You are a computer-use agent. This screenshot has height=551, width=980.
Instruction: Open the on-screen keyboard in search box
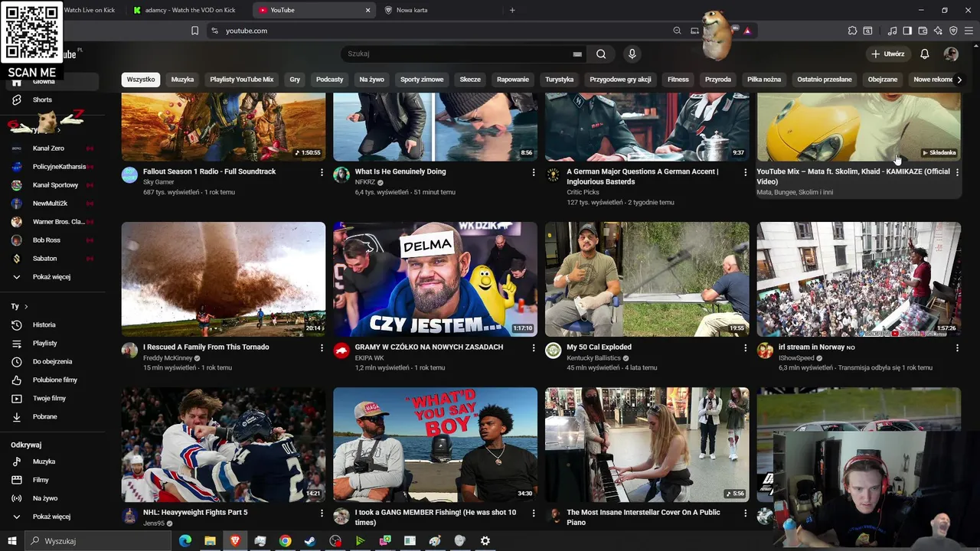(577, 54)
